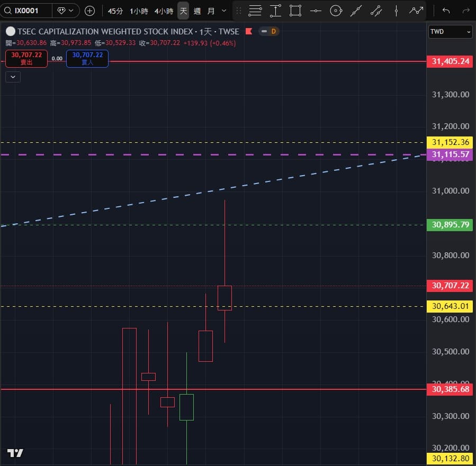Image resolution: width=476 pixels, height=466 pixels.
Task: Click the 31,000.00 axis value
Action: coord(451,191)
